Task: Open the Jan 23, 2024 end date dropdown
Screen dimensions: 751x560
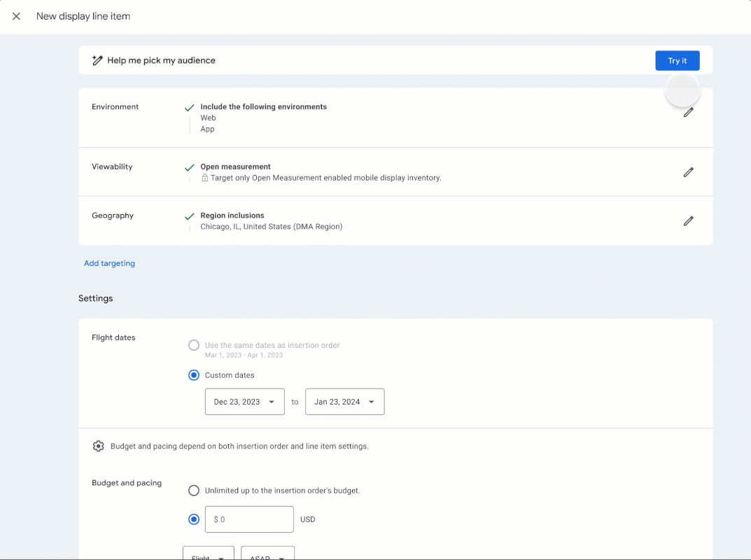Action: click(x=345, y=402)
